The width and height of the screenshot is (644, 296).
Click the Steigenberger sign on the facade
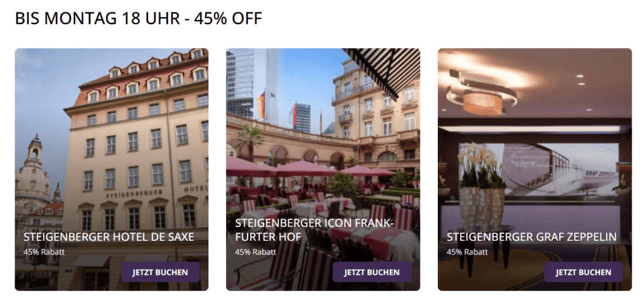pos(134,194)
